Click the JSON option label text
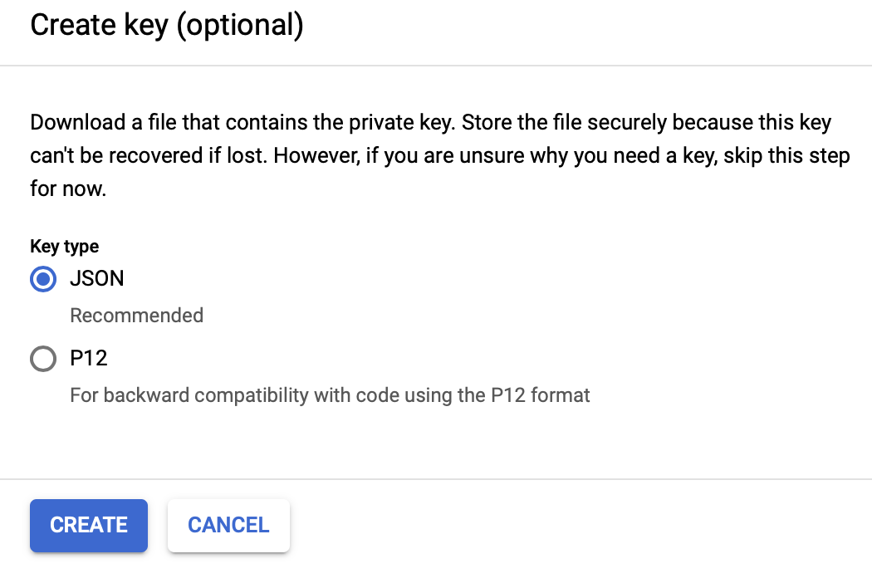Image resolution: width=872 pixels, height=588 pixels. [x=97, y=279]
